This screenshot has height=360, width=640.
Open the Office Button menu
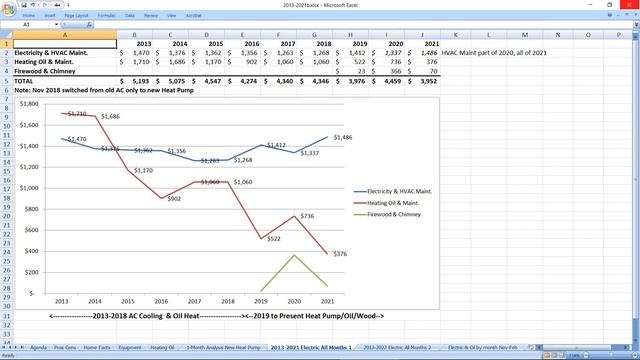9,9
